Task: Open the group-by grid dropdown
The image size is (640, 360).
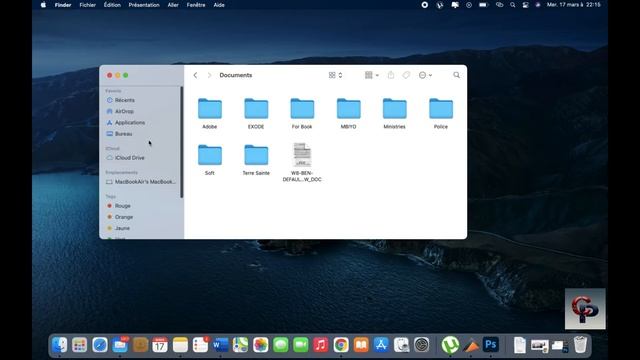Action: 371,75
